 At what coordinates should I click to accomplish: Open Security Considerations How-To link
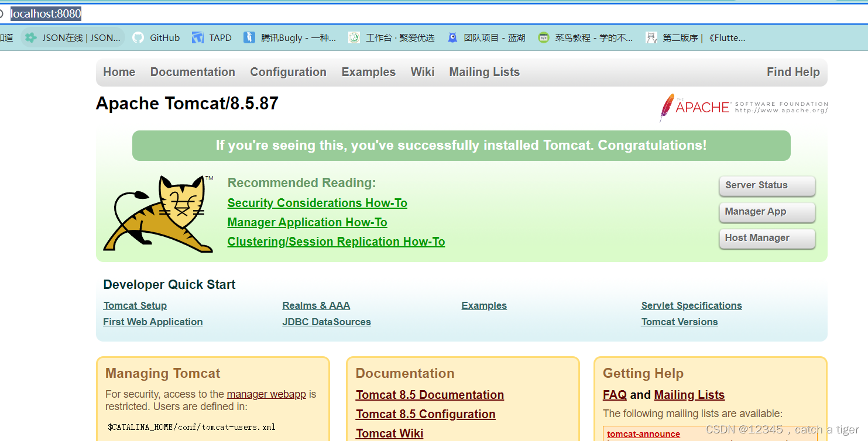tap(317, 203)
